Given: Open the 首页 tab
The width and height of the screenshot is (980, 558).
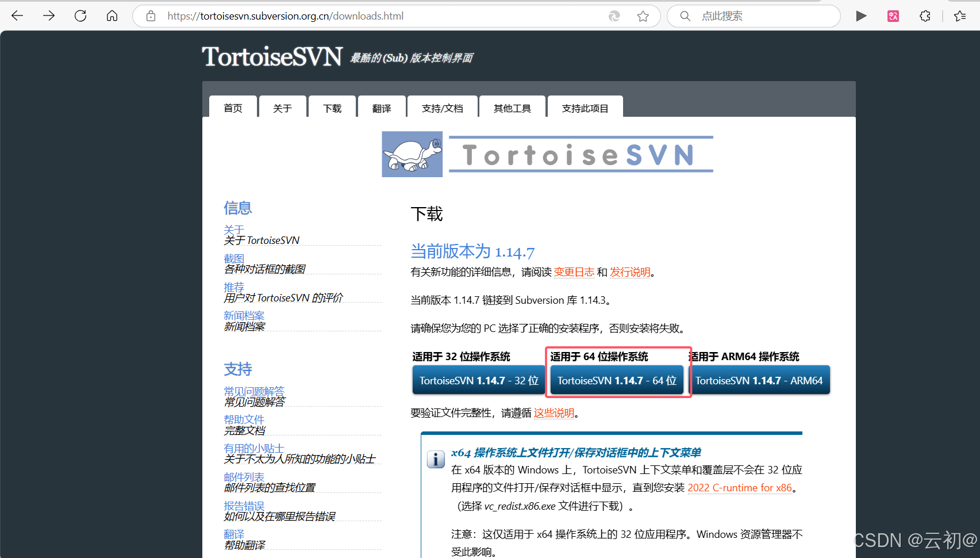Looking at the screenshot, I should (x=233, y=108).
